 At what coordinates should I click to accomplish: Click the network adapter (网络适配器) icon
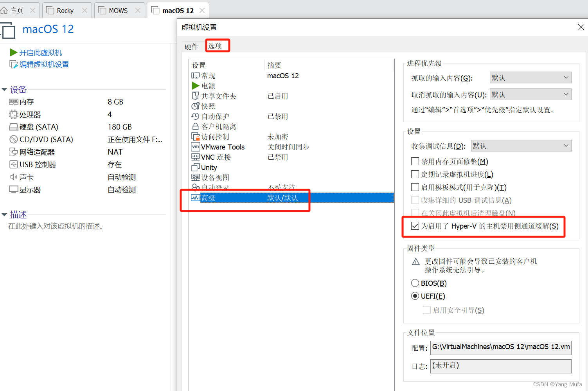14,152
